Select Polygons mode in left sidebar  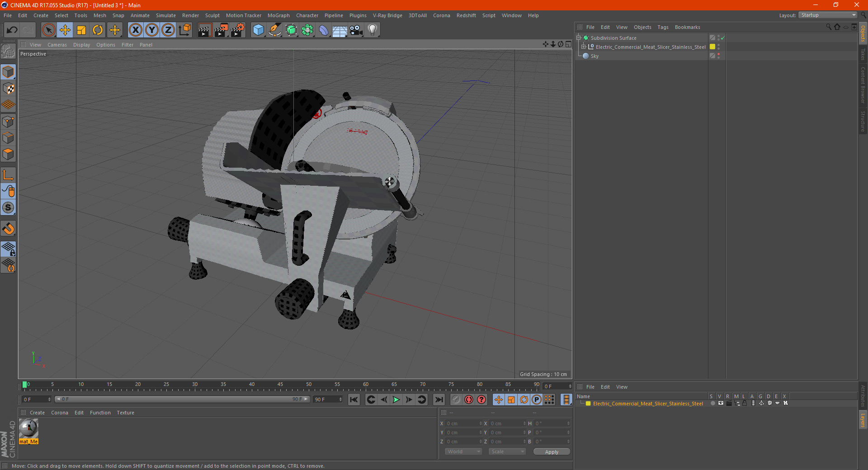[8, 154]
